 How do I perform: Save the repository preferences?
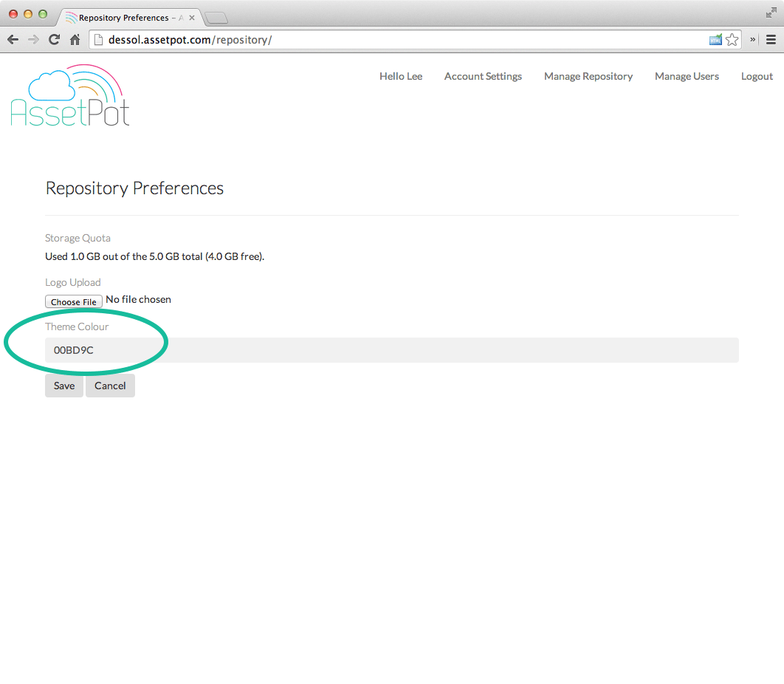(64, 386)
